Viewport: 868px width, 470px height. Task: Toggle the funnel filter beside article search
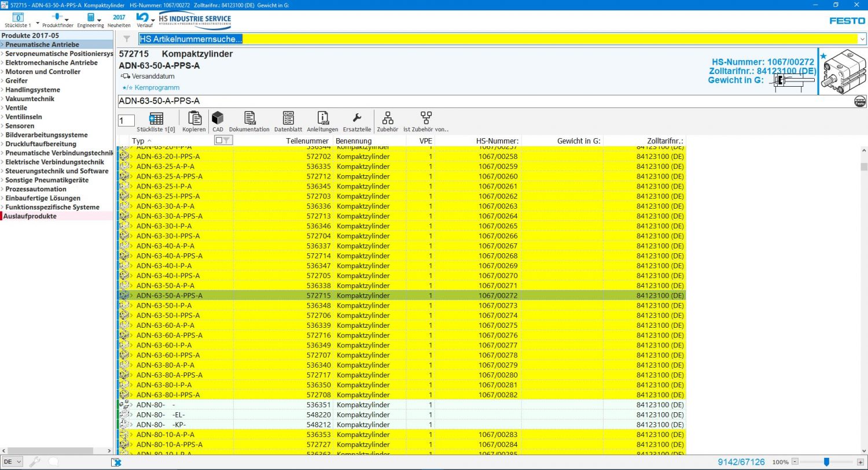pyautogui.click(x=127, y=39)
